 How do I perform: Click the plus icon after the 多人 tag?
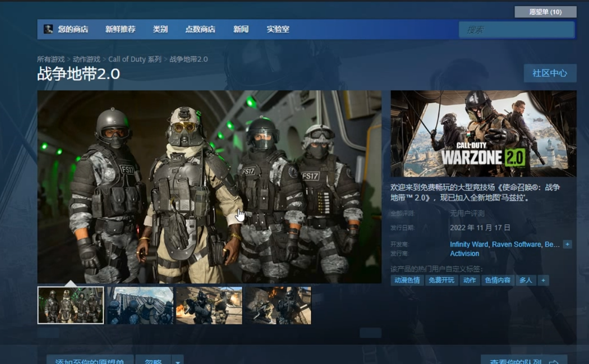(x=543, y=280)
